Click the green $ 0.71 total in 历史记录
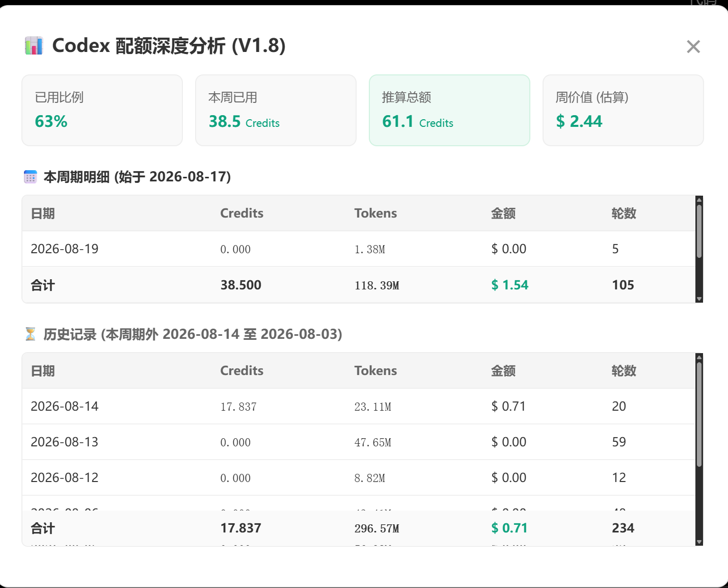The width and height of the screenshot is (728, 588). pyautogui.click(x=509, y=528)
